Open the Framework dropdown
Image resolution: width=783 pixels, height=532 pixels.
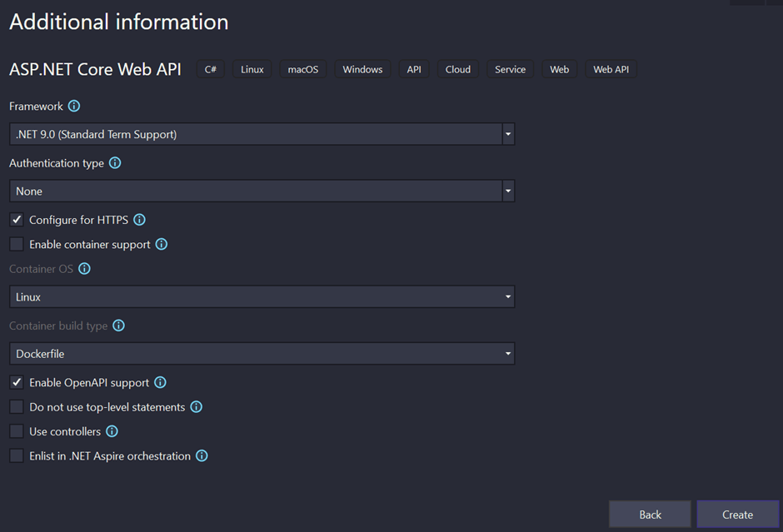(x=262, y=134)
